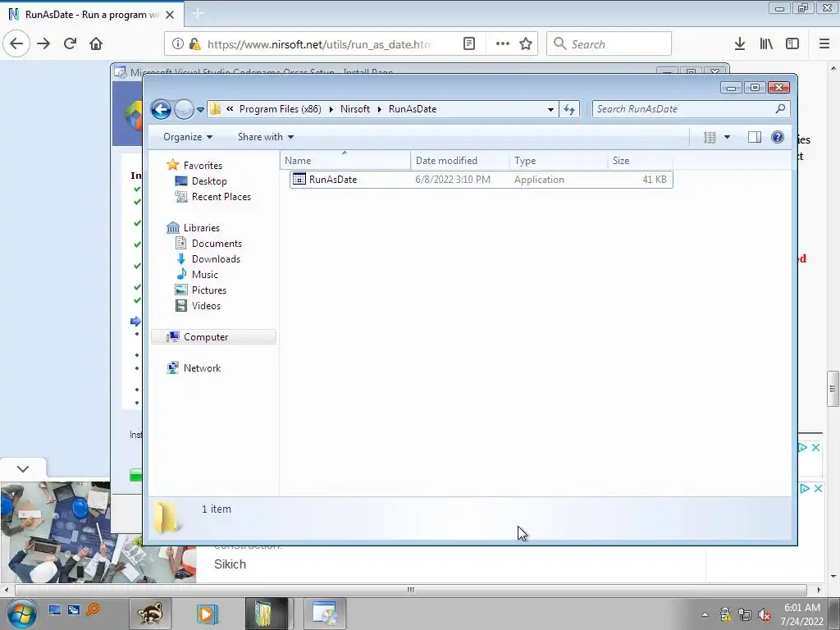The width and height of the screenshot is (840, 630).
Task: Open Firefox downloads panel
Action: [x=740, y=44]
